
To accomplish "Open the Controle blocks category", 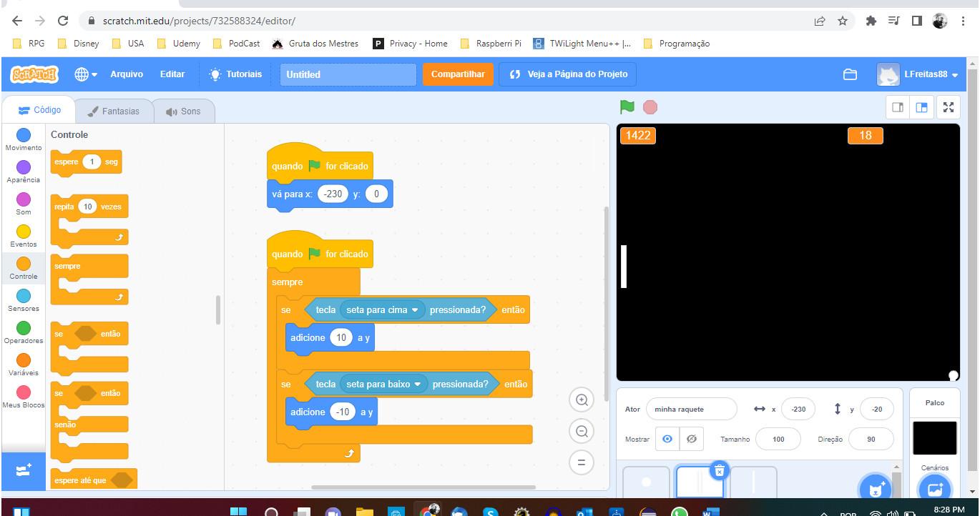I will click(x=24, y=268).
